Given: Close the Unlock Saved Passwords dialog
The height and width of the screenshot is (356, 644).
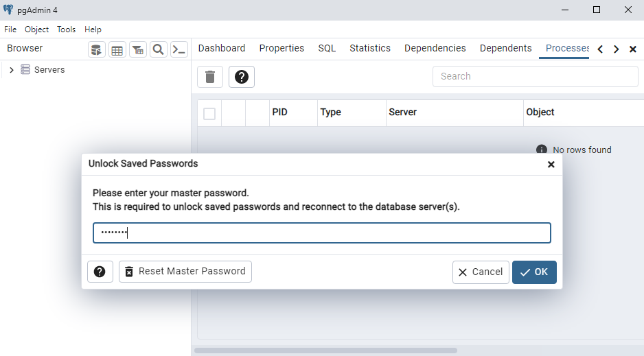Looking at the screenshot, I should pyautogui.click(x=551, y=165).
